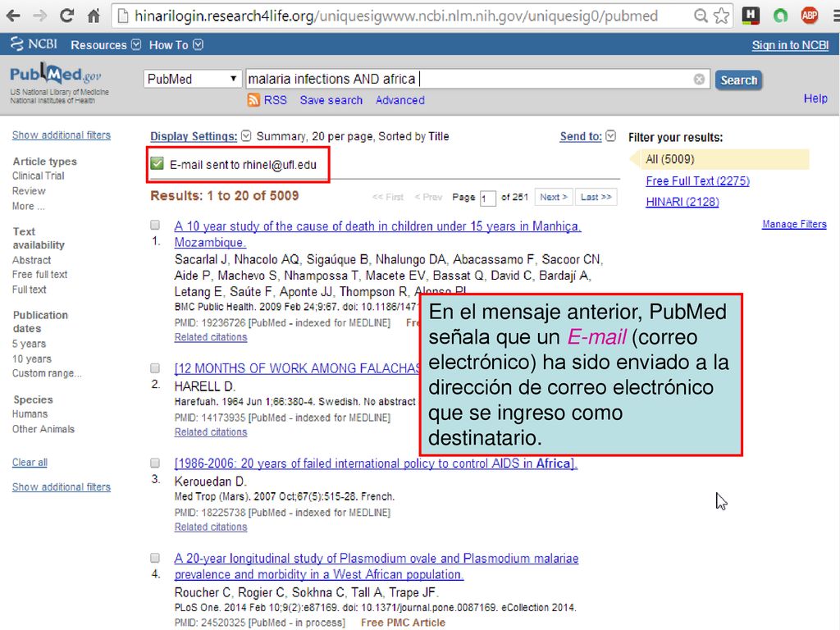
Task: Jump to the Last results page
Action: [596, 197]
